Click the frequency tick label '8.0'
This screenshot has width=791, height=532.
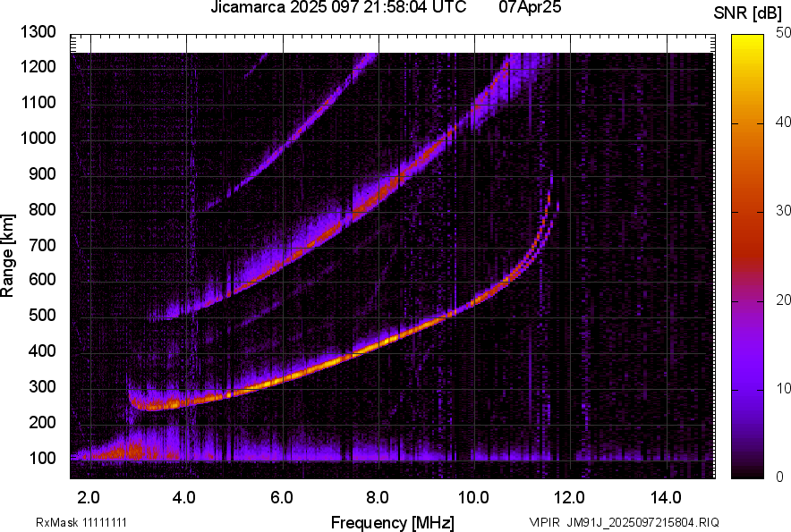(x=378, y=498)
